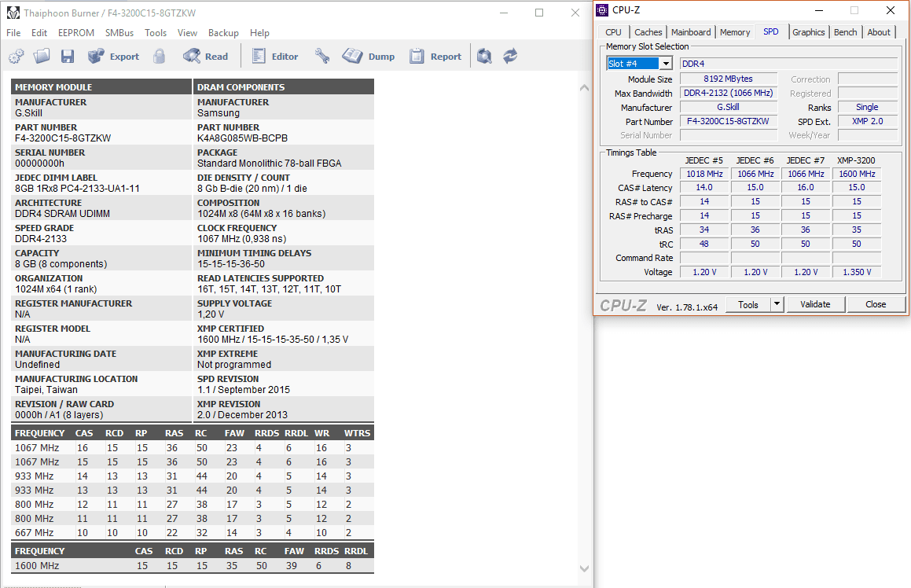This screenshot has height=588, width=911.
Task: Switch to the Memory tab in CPU-Z
Action: 735,32
